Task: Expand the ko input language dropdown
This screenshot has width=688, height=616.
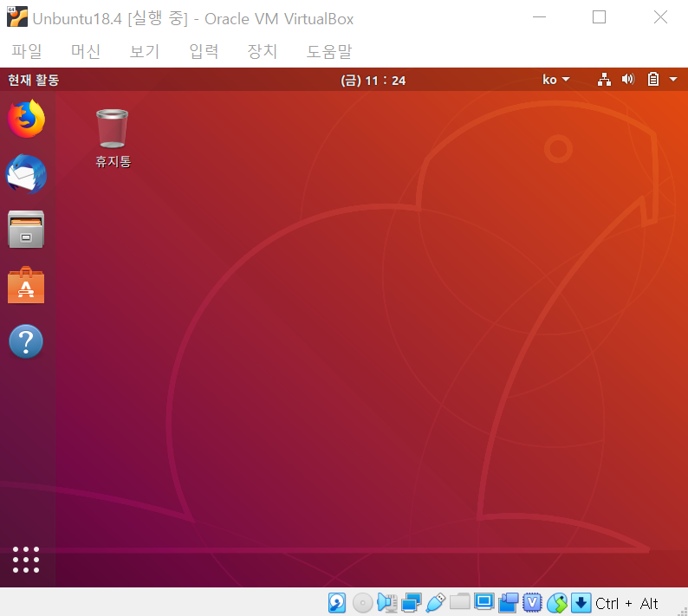Action: click(x=556, y=80)
